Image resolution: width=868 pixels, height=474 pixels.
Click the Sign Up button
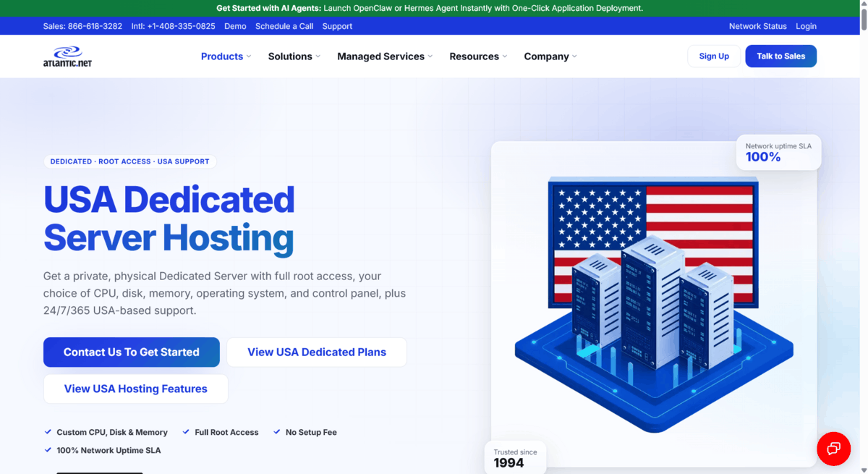714,56
